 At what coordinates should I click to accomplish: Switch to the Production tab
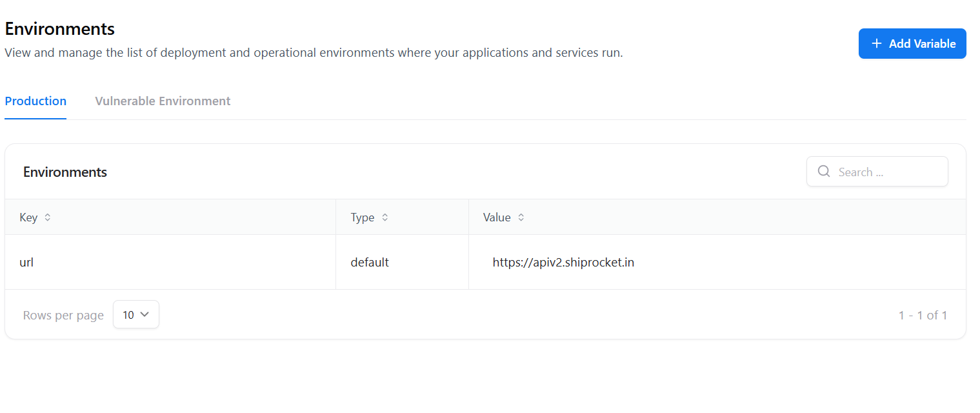35,101
